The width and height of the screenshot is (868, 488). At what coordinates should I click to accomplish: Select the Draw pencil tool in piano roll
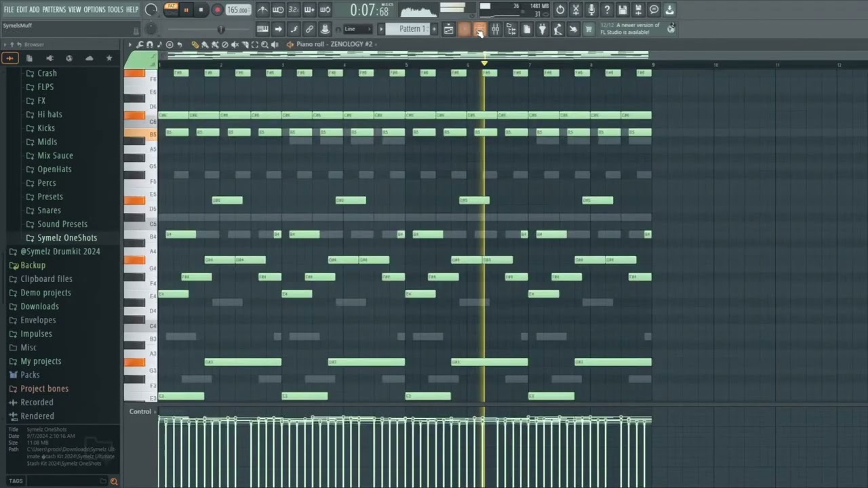click(195, 45)
